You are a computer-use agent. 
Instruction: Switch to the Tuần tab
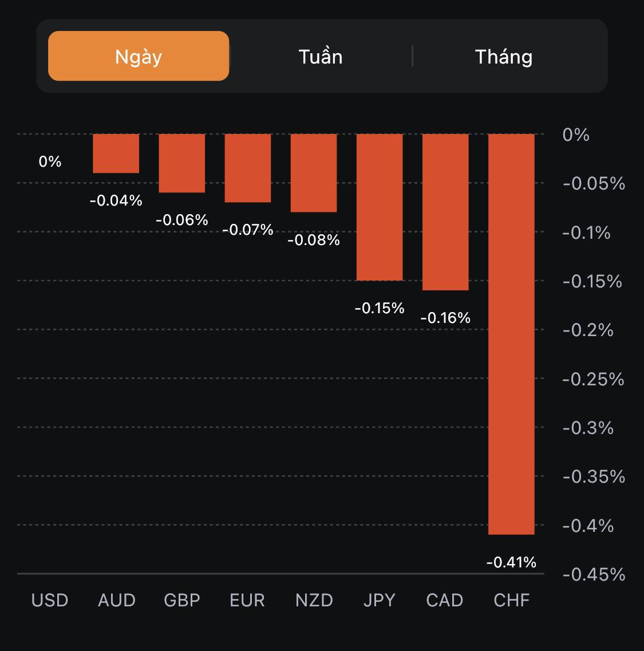(x=321, y=56)
